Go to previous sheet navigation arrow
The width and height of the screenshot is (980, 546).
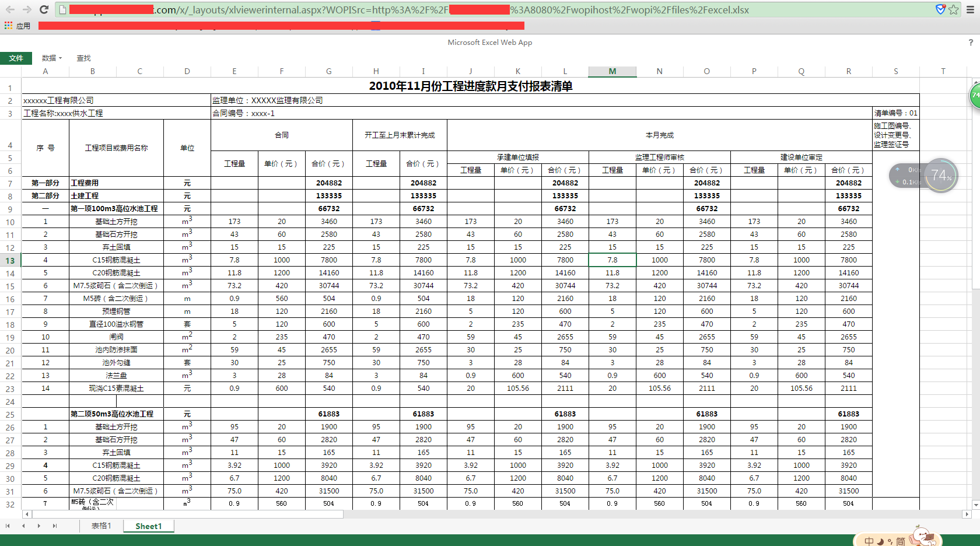point(23,526)
